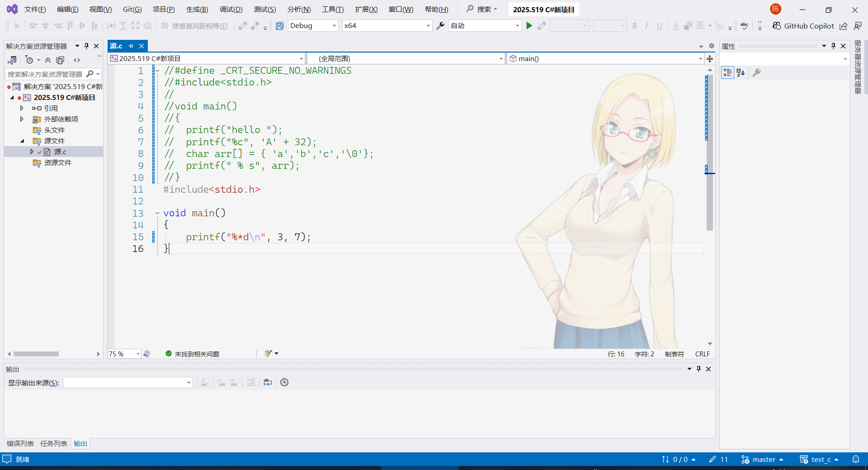
Task: Expand the 引用 node in the solution tree
Action: 22,108
